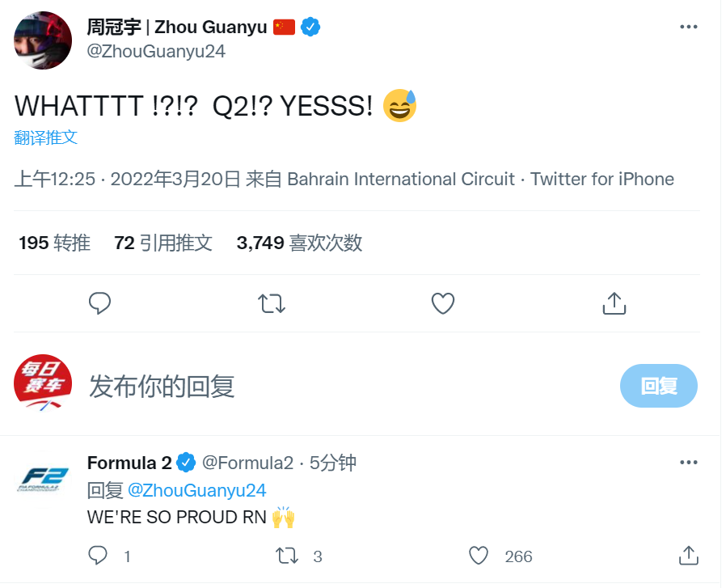Click the 翻译推文 translate link
Screen dimensions: 726x588
pyautogui.click(x=46, y=137)
